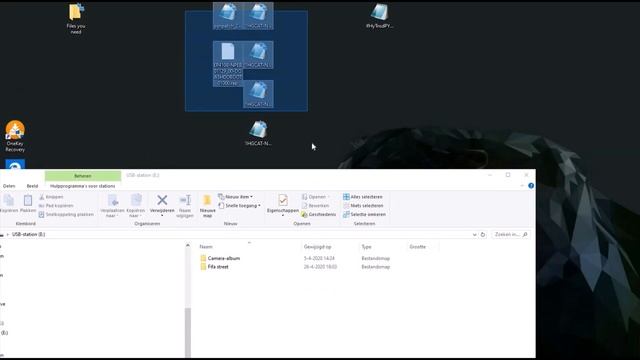Viewport: 640px width, 360px height.
Task: Click Pad kopiëren in the ribbon
Action: point(56,206)
